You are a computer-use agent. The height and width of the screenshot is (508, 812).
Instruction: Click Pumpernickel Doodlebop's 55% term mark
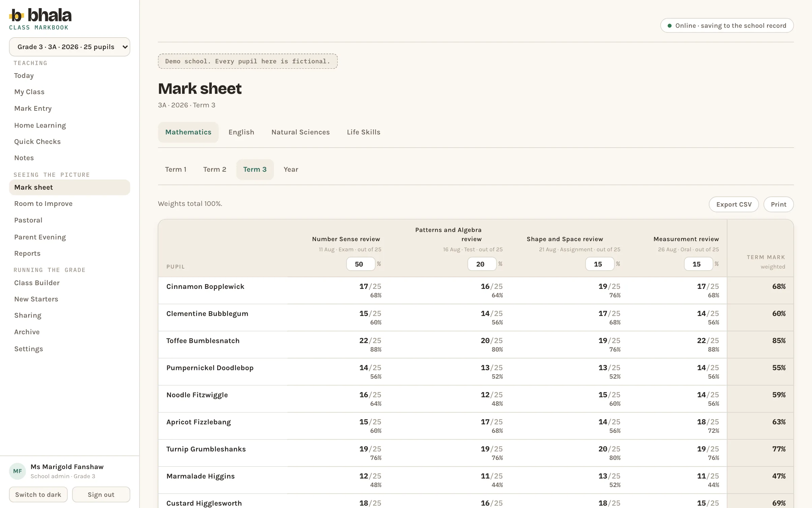[779, 368]
